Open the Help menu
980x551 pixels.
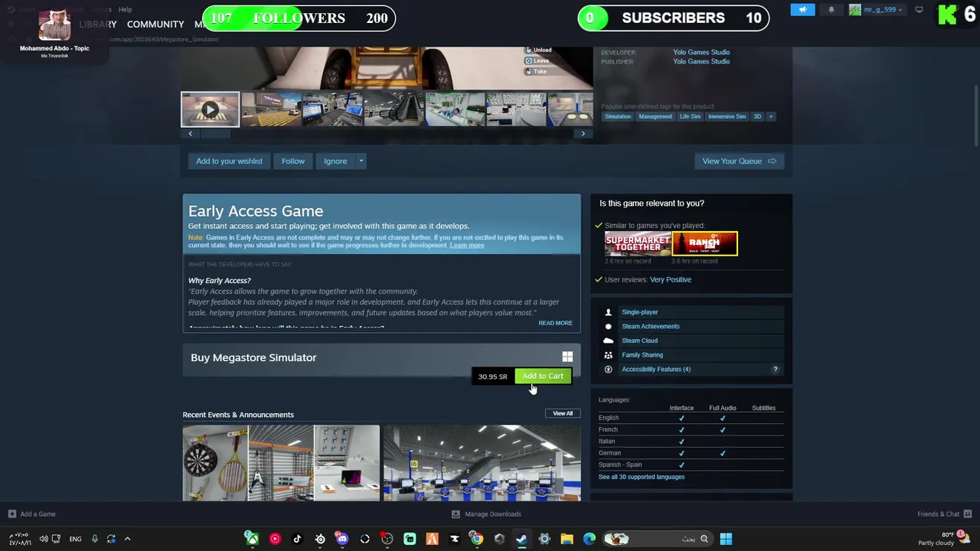(125, 9)
